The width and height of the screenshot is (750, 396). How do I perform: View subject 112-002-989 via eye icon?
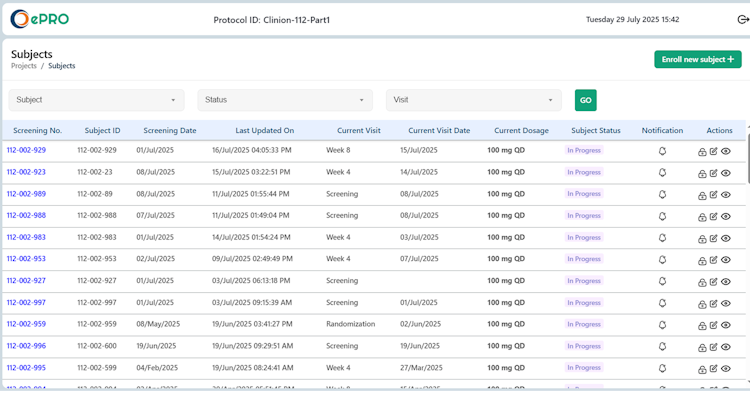tap(726, 195)
